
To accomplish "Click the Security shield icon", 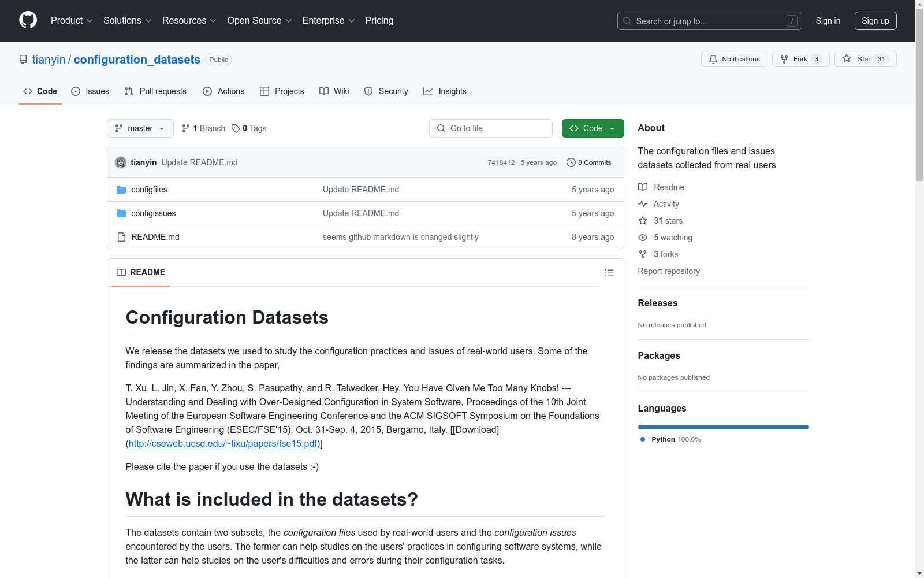I will point(368,91).
